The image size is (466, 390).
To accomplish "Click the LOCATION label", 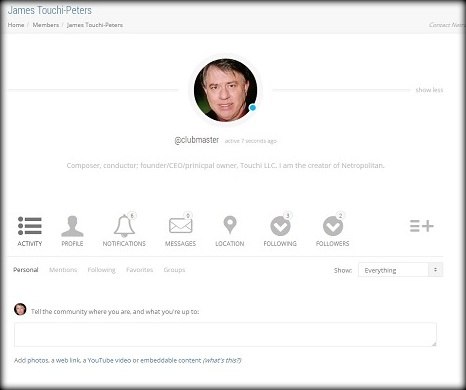I will pyautogui.click(x=230, y=244).
